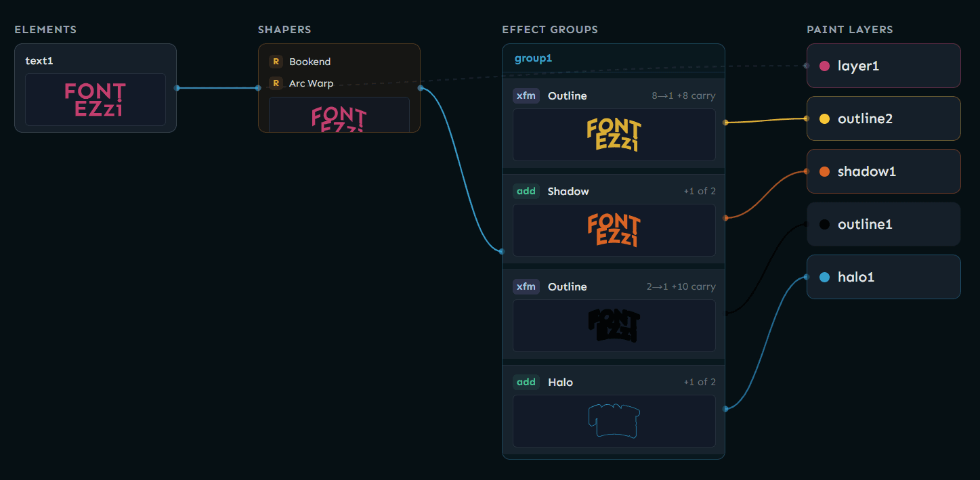Click the output port of the Shadow effect

[725, 218]
